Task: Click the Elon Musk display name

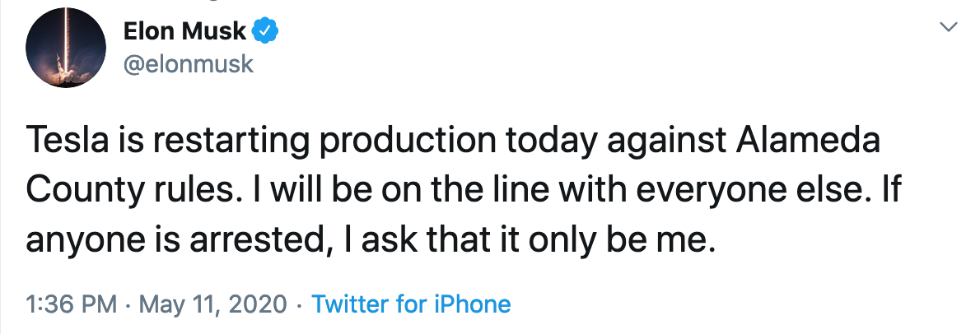Action: tap(184, 32)
